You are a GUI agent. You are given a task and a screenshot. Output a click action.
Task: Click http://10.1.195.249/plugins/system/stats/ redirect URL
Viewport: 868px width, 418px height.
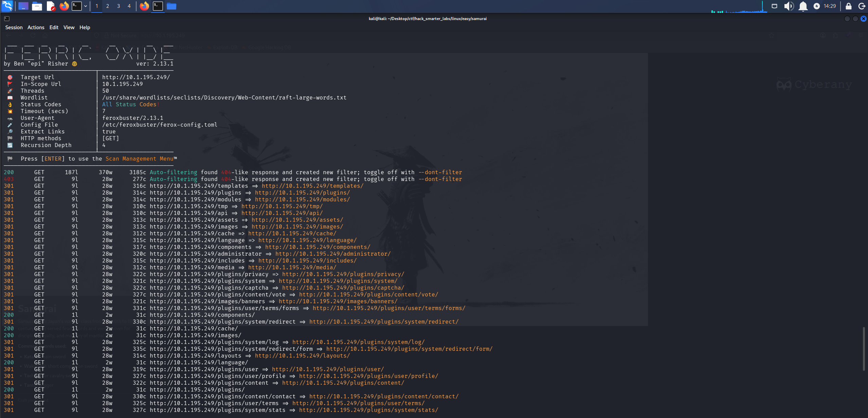point(368,410)
